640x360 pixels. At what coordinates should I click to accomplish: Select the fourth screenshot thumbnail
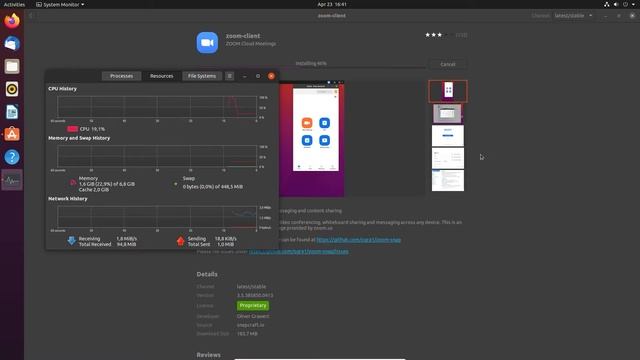[x=448, y=158]
